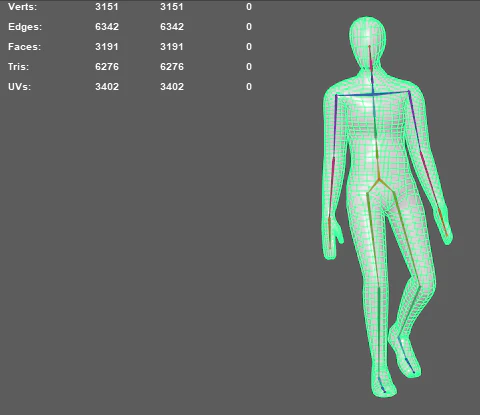Click the second 3191 Faces value

(x=172, y=47)
